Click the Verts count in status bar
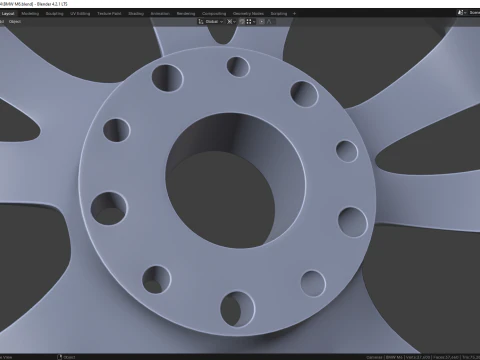 (418, 357)
